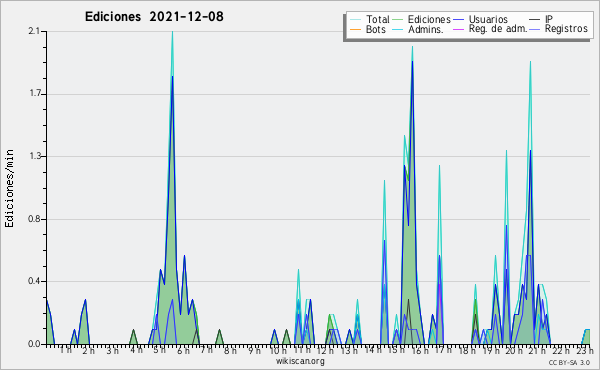Click the 0.4 y-axis value

click(x=34, y=281)
